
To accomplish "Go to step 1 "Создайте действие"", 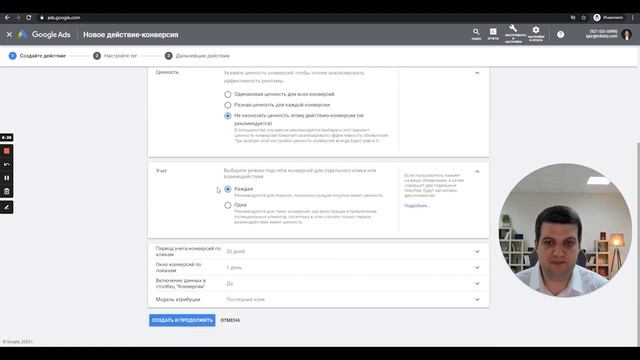I will [x=37, y=56].
